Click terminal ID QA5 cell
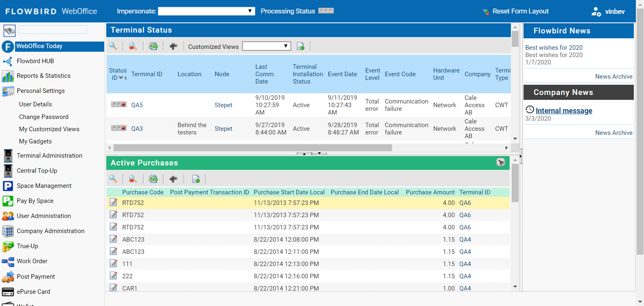Viewport: 644px width, 306px height. [x=137, y=105]
